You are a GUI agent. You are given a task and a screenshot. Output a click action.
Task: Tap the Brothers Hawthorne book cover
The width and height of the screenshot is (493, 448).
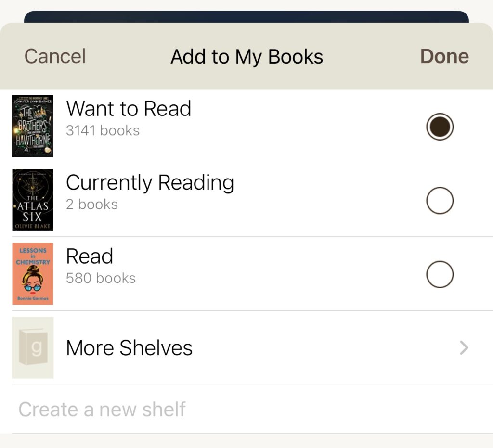coord(33,126)
